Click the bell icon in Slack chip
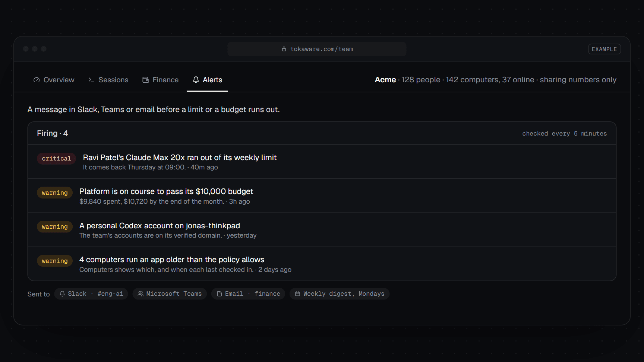 (x=62, y=294)
